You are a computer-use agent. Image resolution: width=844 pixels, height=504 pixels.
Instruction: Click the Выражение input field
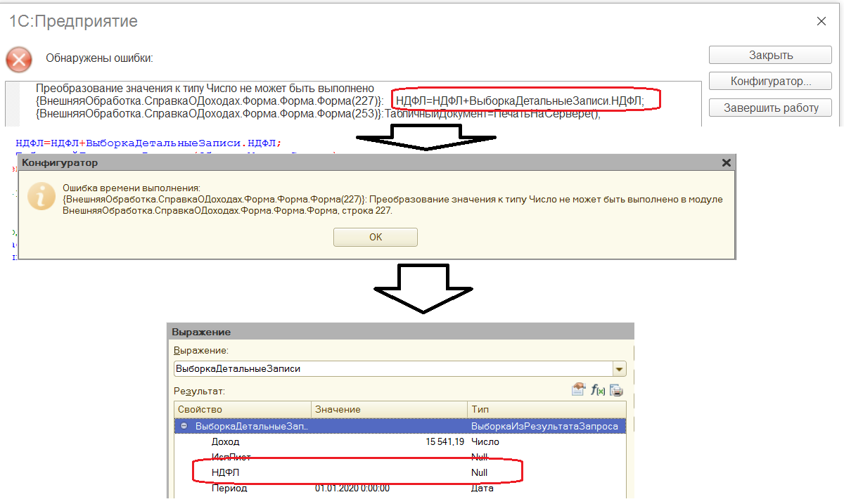[x=394, y=368]
